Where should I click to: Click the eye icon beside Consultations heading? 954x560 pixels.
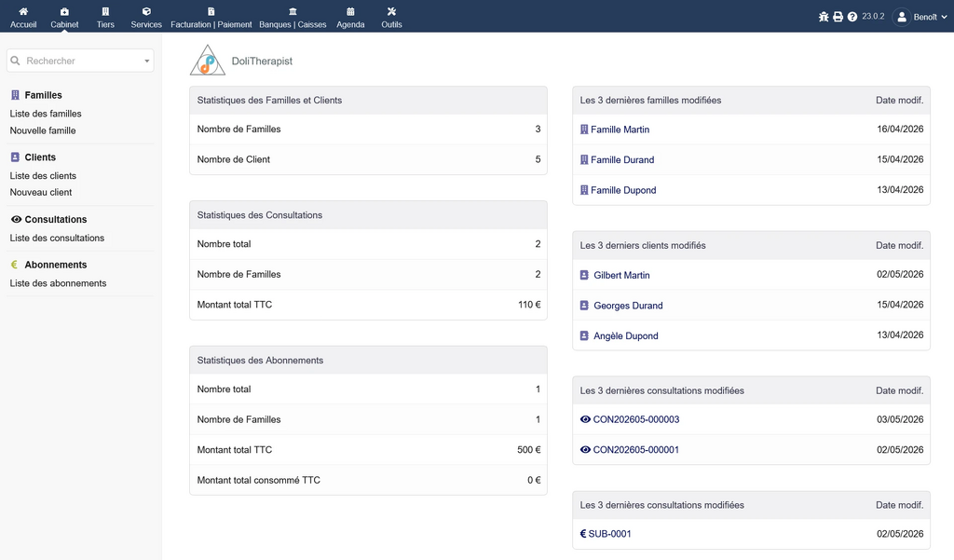click(16, 219)
